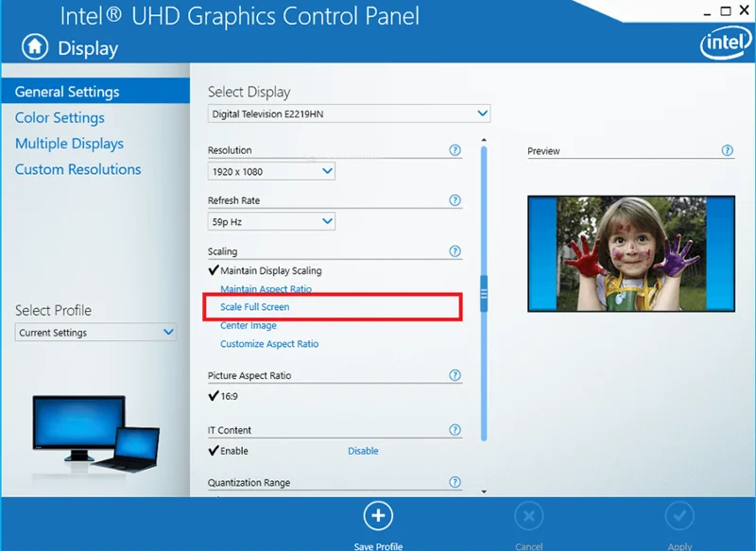Open help icon for Scaling
Screen dimensions: 756x551
455,251
